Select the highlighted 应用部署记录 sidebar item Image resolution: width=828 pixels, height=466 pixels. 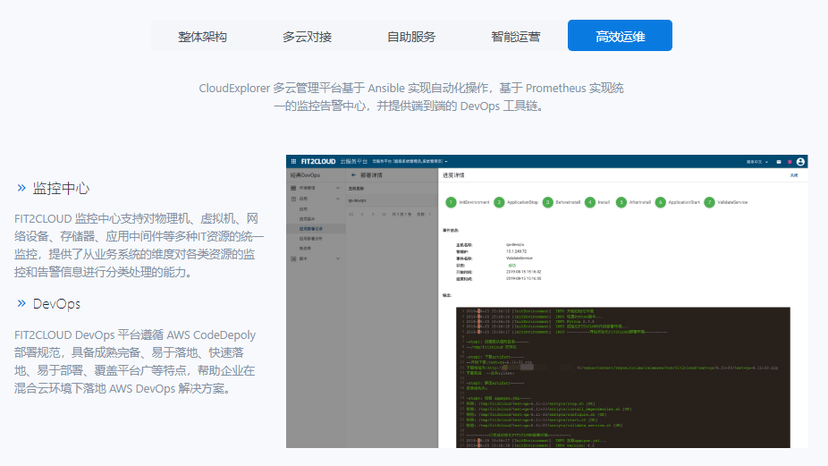316,229
